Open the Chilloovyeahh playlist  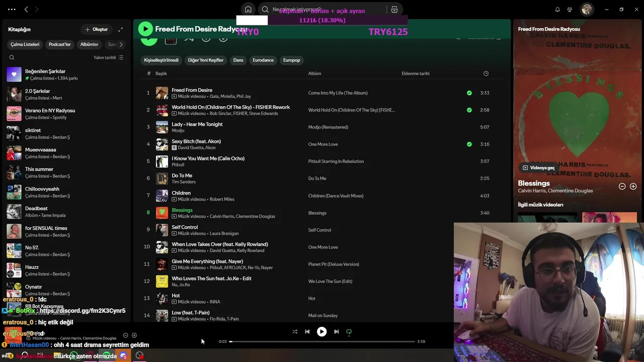click(x=66, y=192)
